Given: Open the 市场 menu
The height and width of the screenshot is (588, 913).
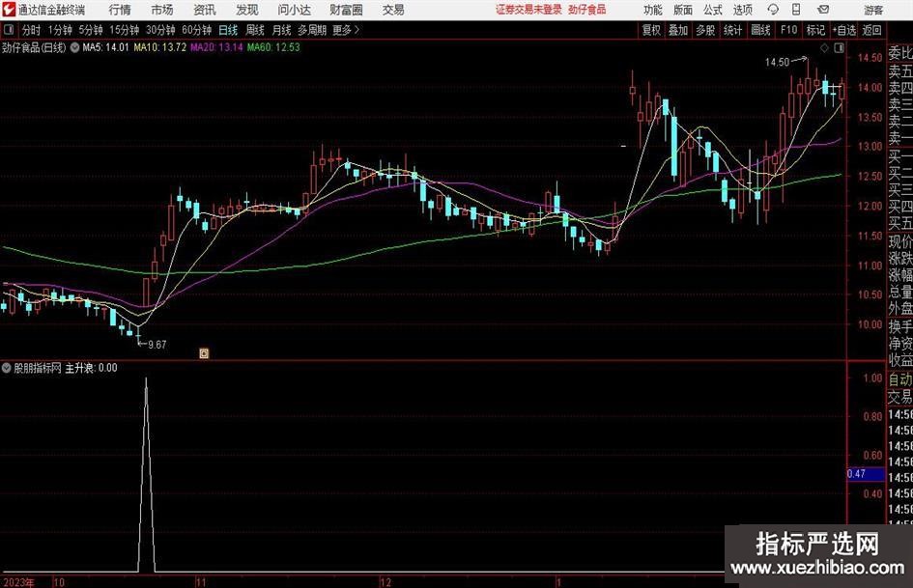Looking at the screenshot, I should coord(162,10).
